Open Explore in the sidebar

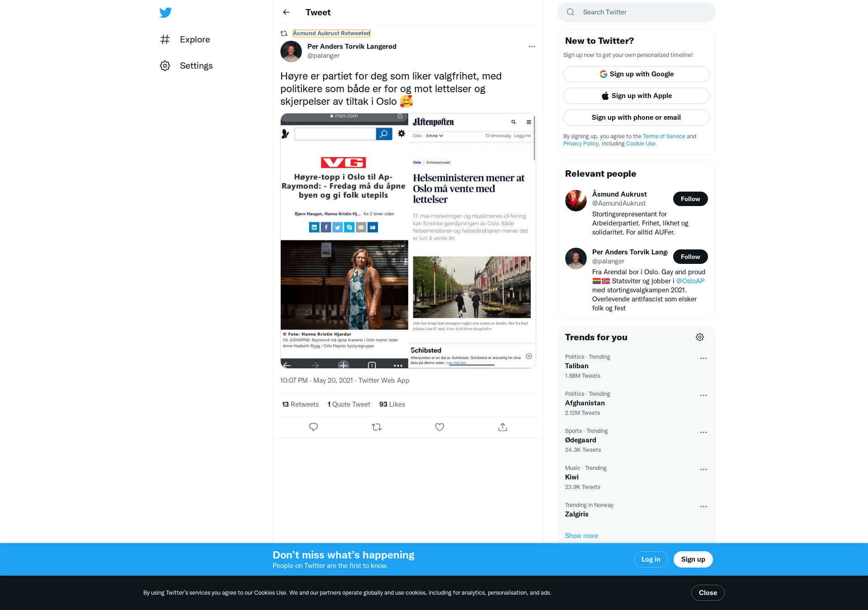coord(185,39)
